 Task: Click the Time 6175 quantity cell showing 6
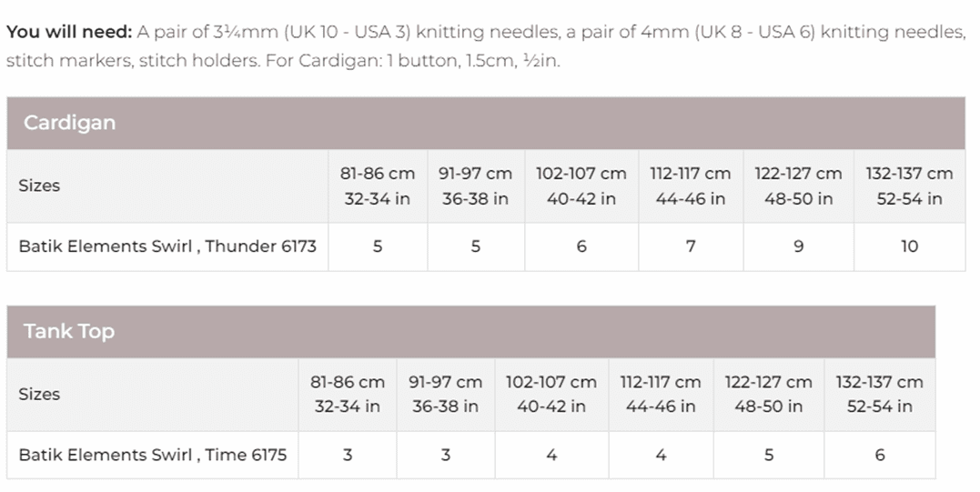click(879, 455)
